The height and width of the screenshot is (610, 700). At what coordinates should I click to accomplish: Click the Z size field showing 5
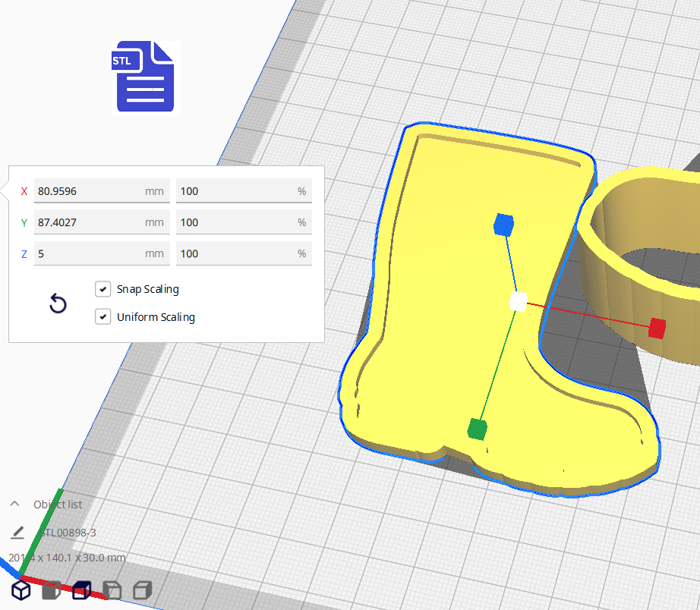tap(90, 253)
